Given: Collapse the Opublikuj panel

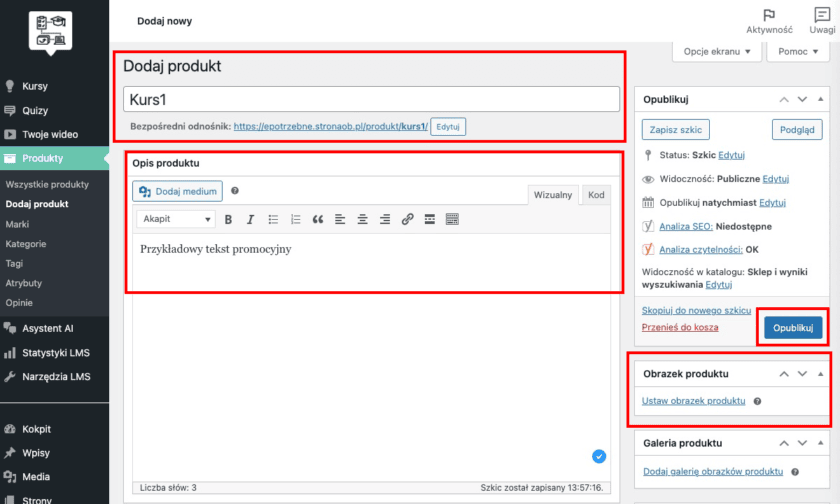Looking at the screenshot, I should tap(820, 99).
